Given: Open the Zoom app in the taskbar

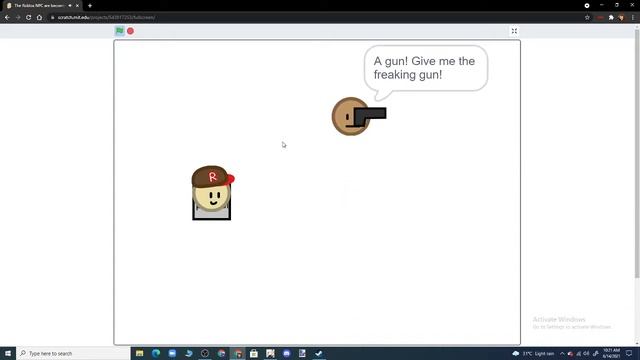Looking at the screenshot, I should (x=172, y=353).
